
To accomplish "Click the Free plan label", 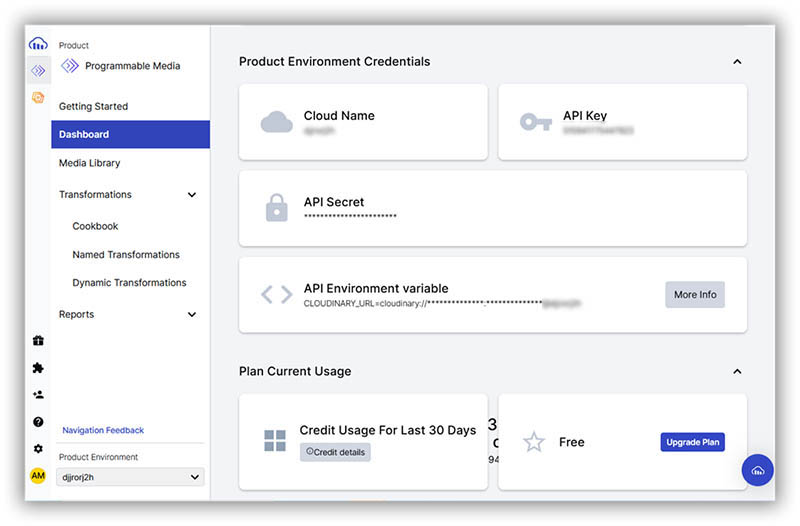I will 571,442.
